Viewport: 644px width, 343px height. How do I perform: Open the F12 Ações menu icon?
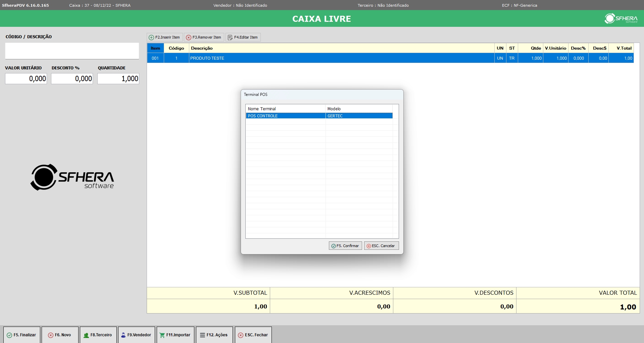(202, 335)
